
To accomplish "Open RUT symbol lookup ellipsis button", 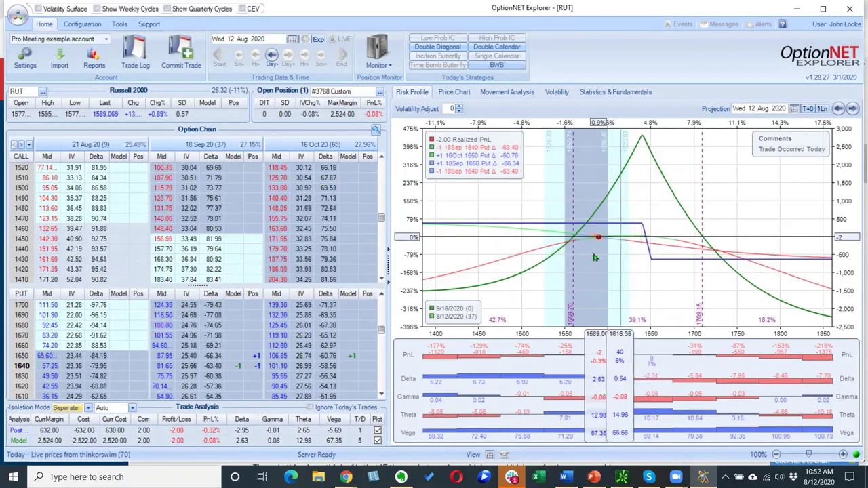I will (42, 91).
